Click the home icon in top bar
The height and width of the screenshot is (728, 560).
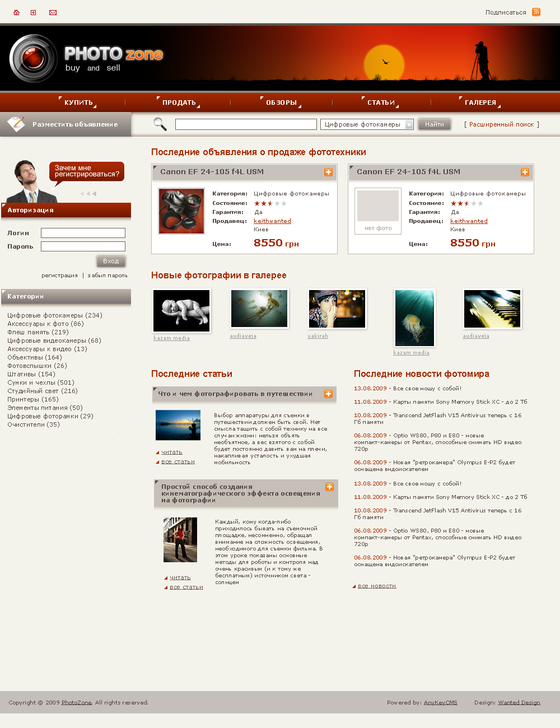pyautogui.click(x=16, y=12)
